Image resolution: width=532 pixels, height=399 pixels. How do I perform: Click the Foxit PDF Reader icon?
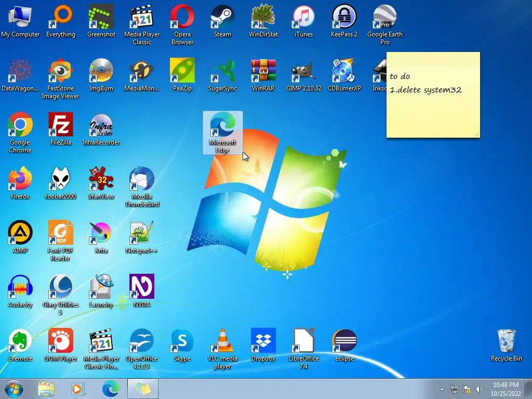(x=60, y=241)
